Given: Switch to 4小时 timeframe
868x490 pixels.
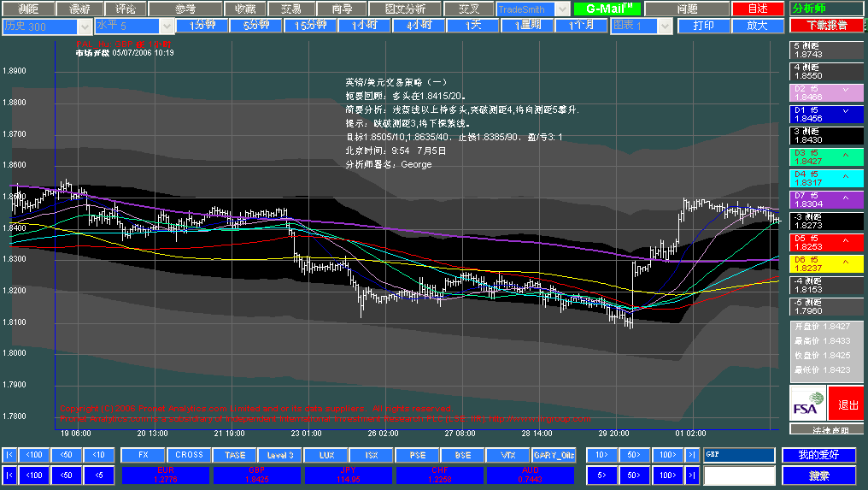Looking at the screenshot, I should coord(419,26).
